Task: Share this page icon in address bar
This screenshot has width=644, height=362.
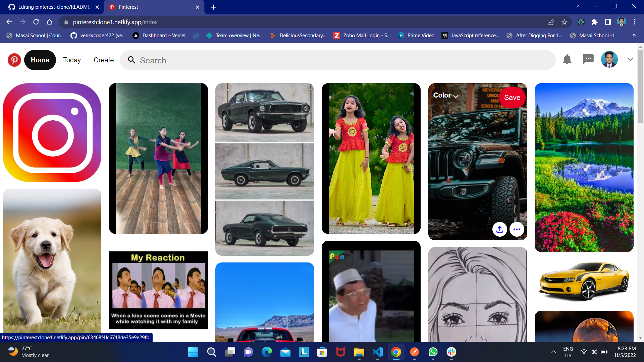Action: click(x=551, y=22)
